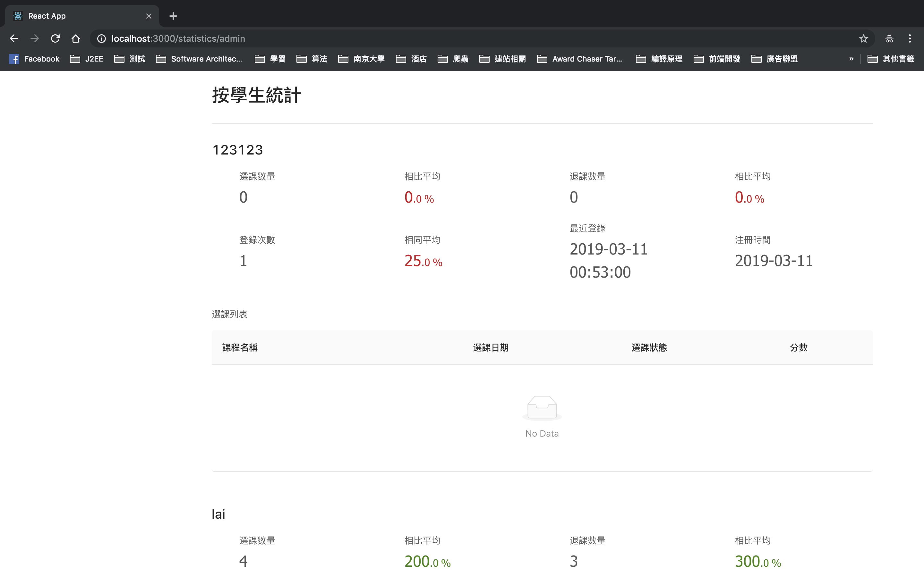Screen dimensions: 924x577
Task: Expand hidden bookmarks with double chevron
Action: (851, 59)
